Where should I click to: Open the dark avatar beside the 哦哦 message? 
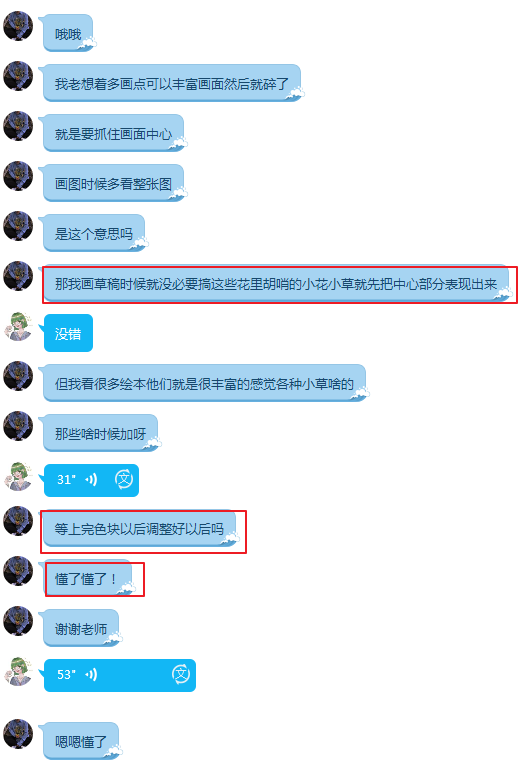(18, 26)
